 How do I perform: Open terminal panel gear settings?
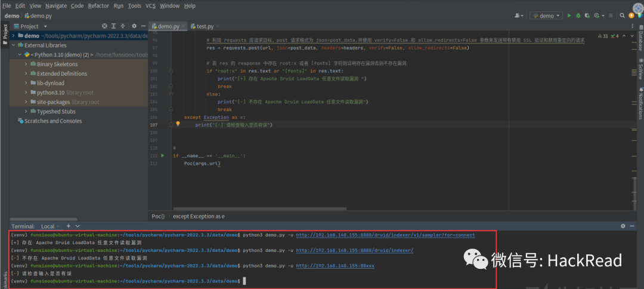[x=623, y=226]
